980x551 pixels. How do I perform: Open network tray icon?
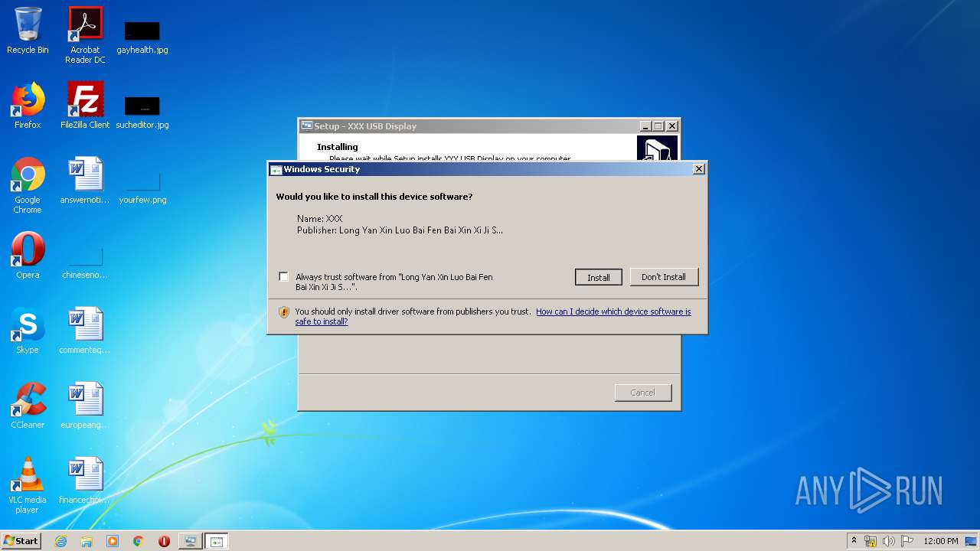[x=871, y=541]
